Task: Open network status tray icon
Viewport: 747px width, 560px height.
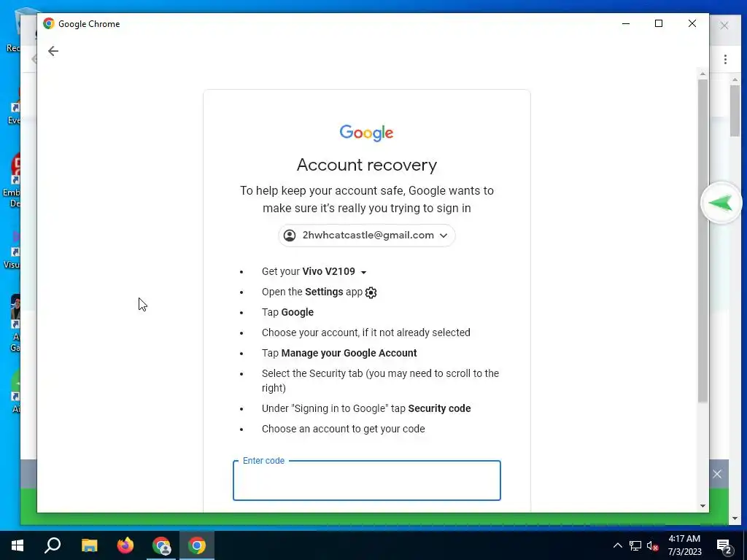Action: [x=635, y=545]
